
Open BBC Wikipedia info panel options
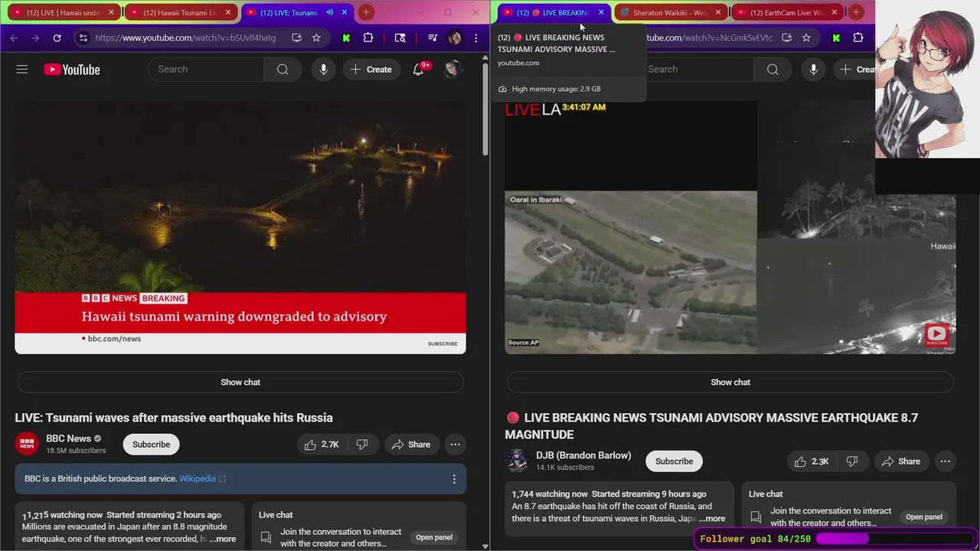(454, 479)
